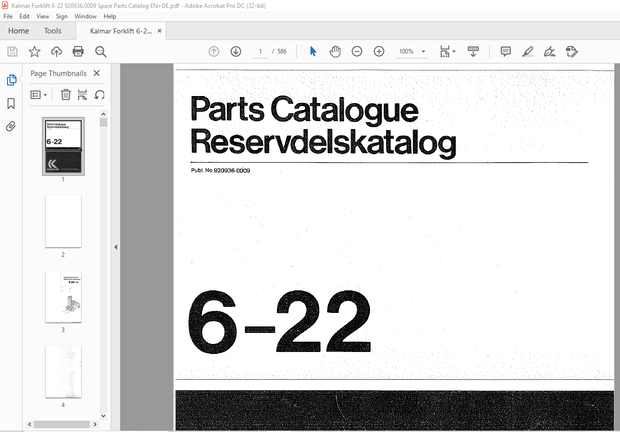
Task: Open the File menu
Action: point(8,16)
